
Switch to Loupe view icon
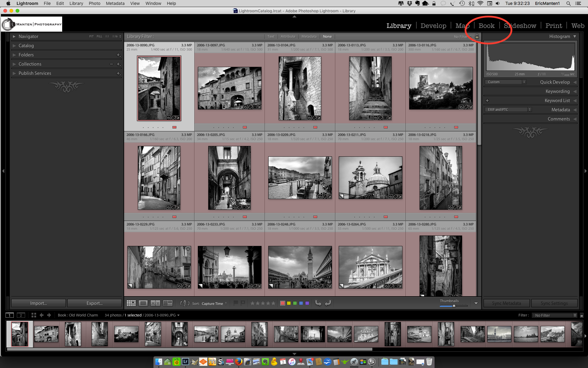point(143,303)
